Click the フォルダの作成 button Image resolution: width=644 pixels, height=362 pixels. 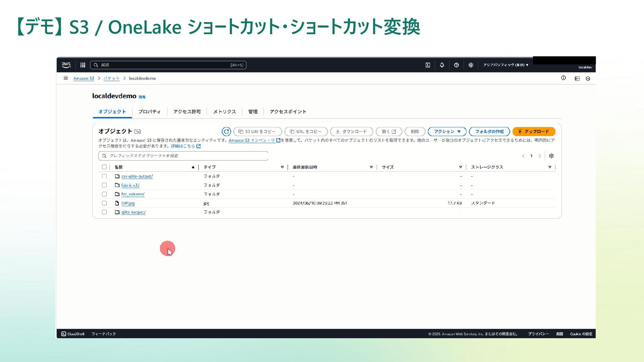point(489,132)
